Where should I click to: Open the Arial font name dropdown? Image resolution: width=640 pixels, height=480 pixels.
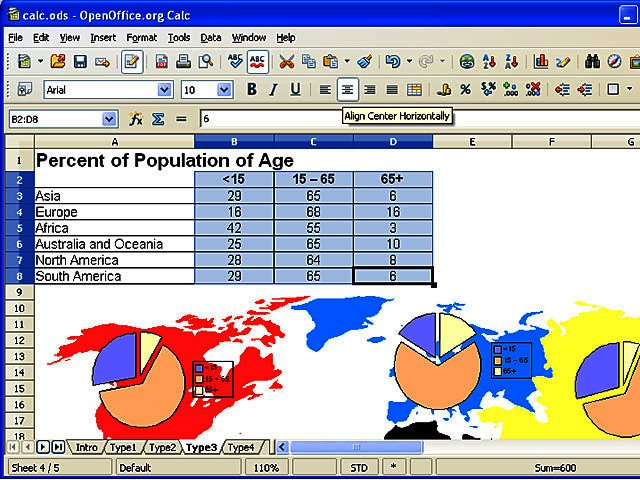[165, 90]
